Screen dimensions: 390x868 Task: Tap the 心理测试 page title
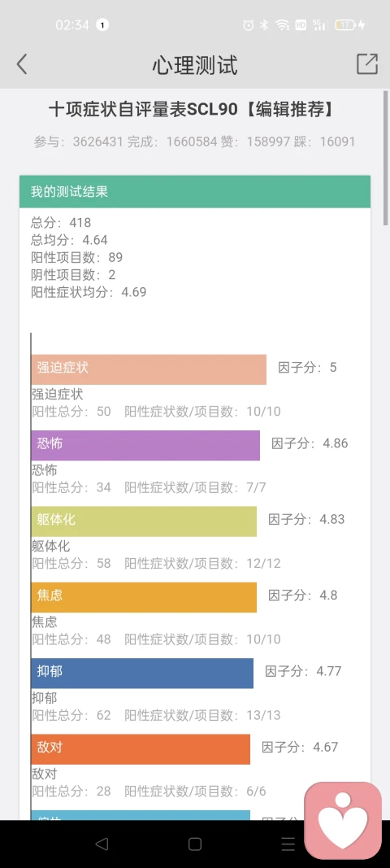pyautogui.click(x=195, y=65)
